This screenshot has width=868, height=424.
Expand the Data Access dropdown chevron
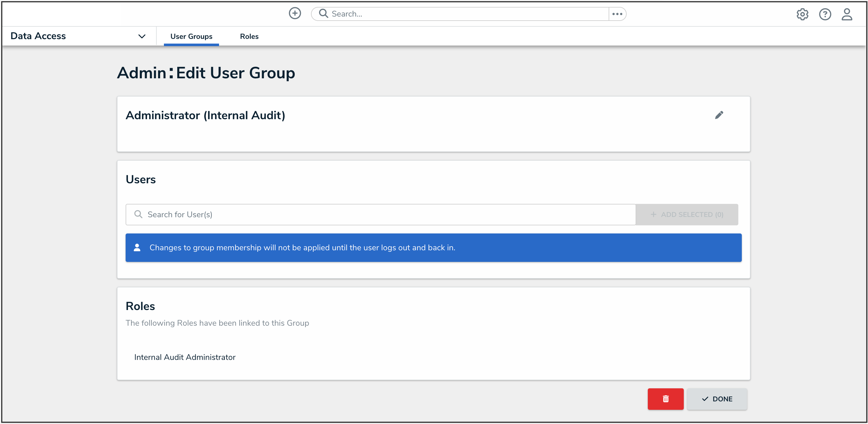tap(142, 36)
